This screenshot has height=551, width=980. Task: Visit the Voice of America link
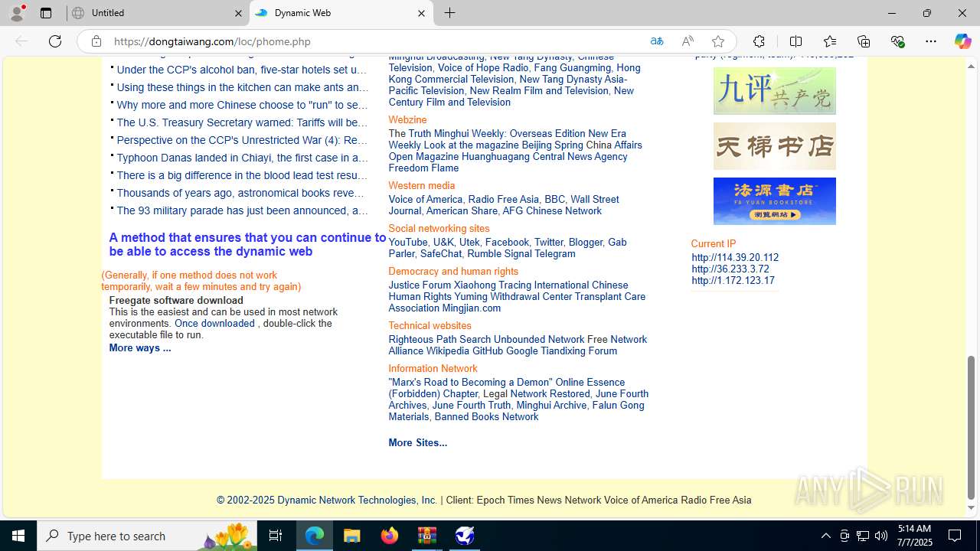[x=425, y=200]
